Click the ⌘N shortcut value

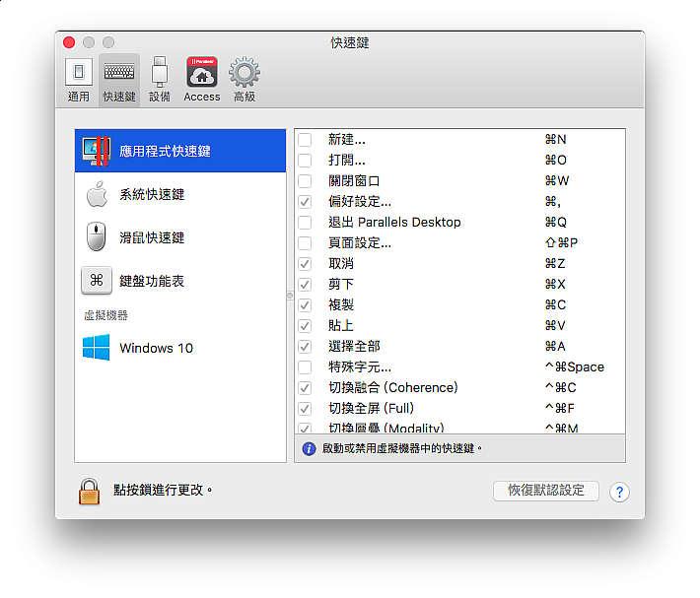coord(555,140)
